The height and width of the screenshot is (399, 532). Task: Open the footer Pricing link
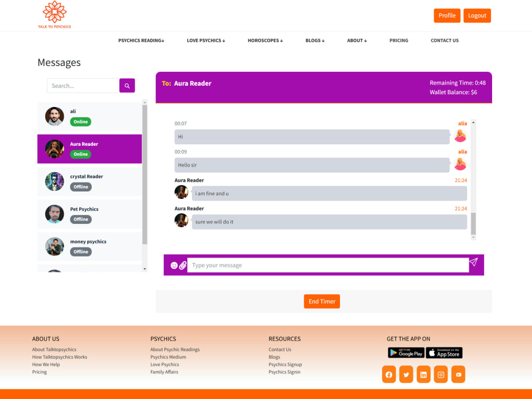pos(39,372)
